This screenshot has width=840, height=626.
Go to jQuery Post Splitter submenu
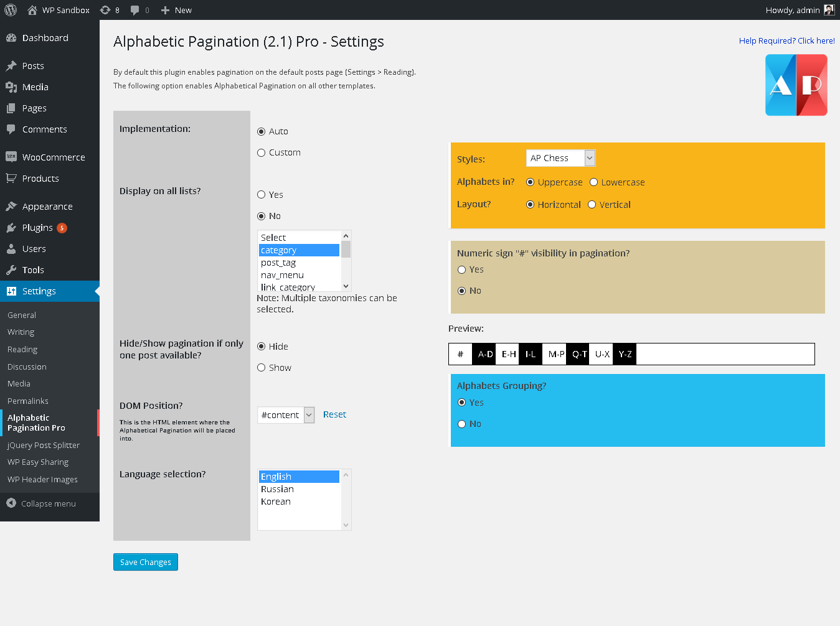click(x=44, y=446)
